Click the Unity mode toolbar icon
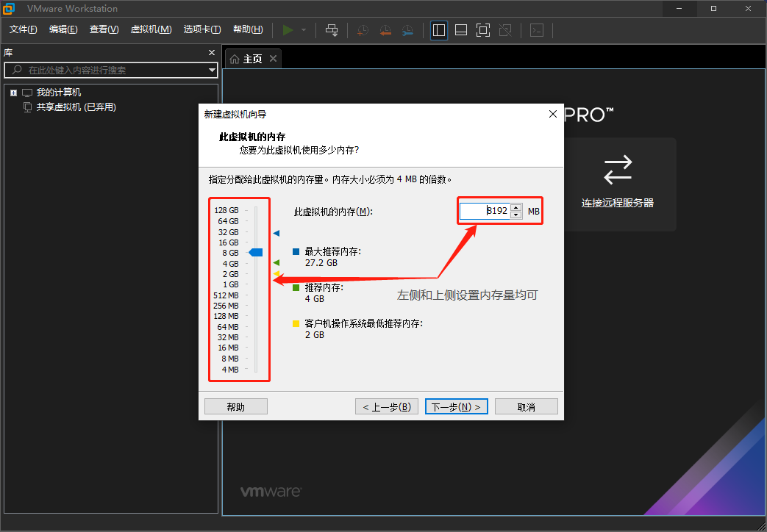The width and height of the screenshot is (767, 532). [x=505, y=30]
